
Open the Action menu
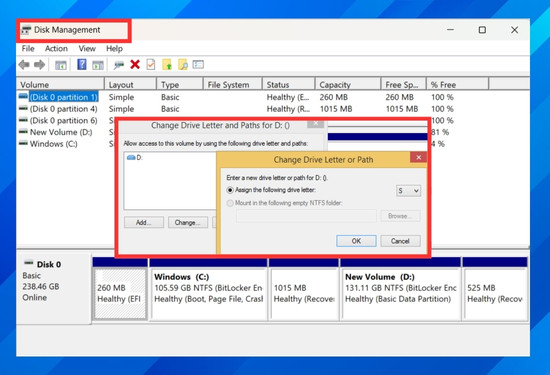[x=56, y=49]
